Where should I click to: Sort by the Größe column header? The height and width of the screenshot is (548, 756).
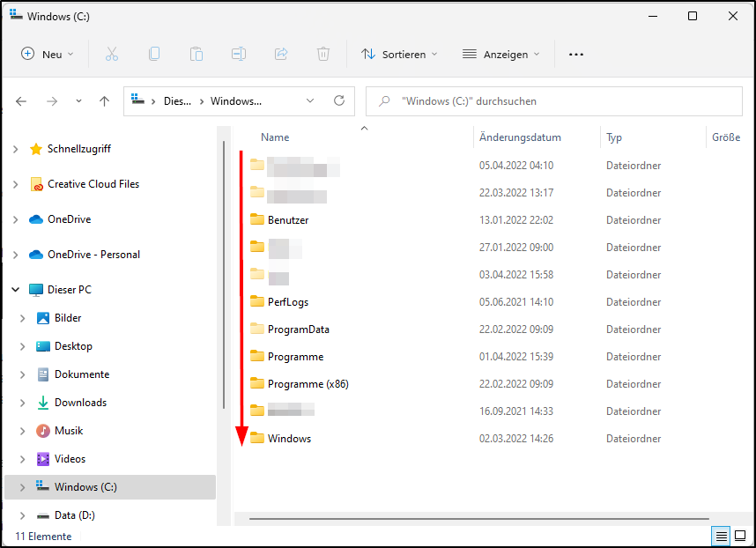pos(728,137)
